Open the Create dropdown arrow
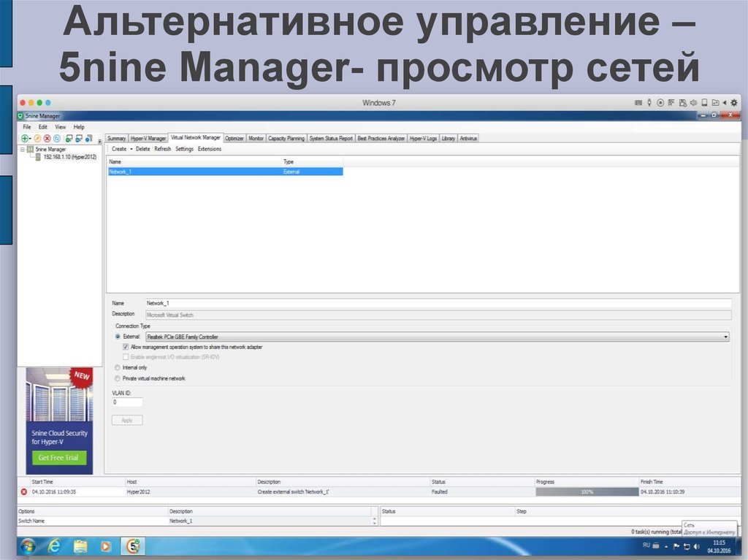748x560 pixels. [x=131, y=149]
